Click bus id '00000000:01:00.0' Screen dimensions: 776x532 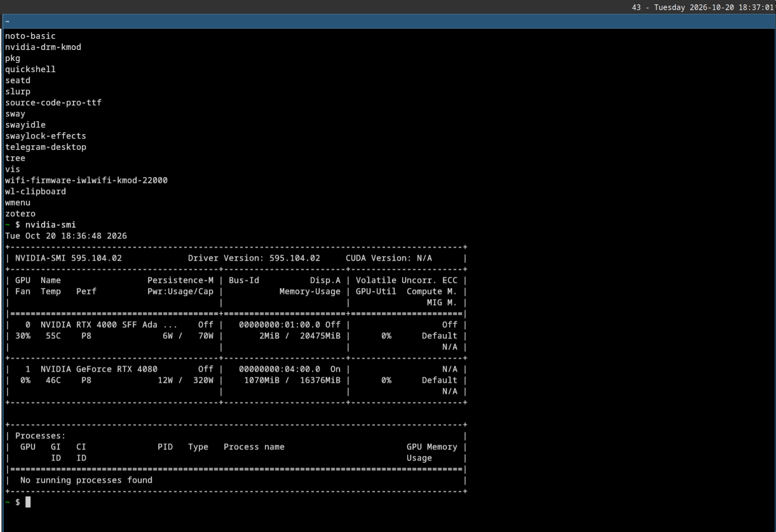coord(280,324)
